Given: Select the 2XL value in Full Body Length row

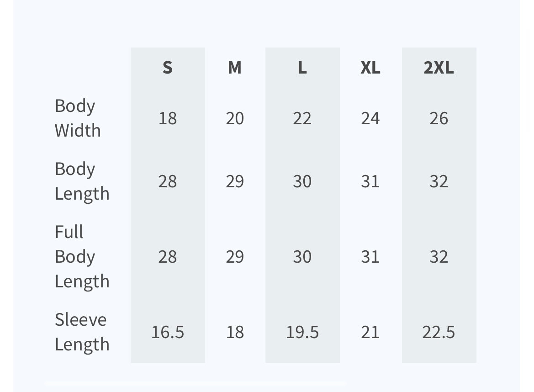Looking at the screenshot, I should click(439, 257).
